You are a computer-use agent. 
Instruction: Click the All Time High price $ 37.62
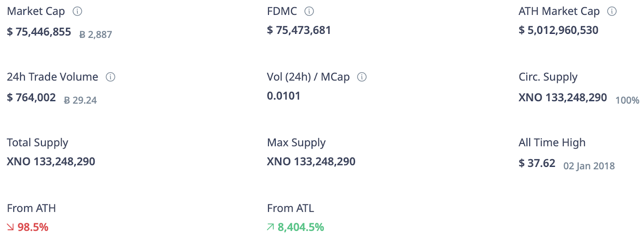tap(537, 163)
